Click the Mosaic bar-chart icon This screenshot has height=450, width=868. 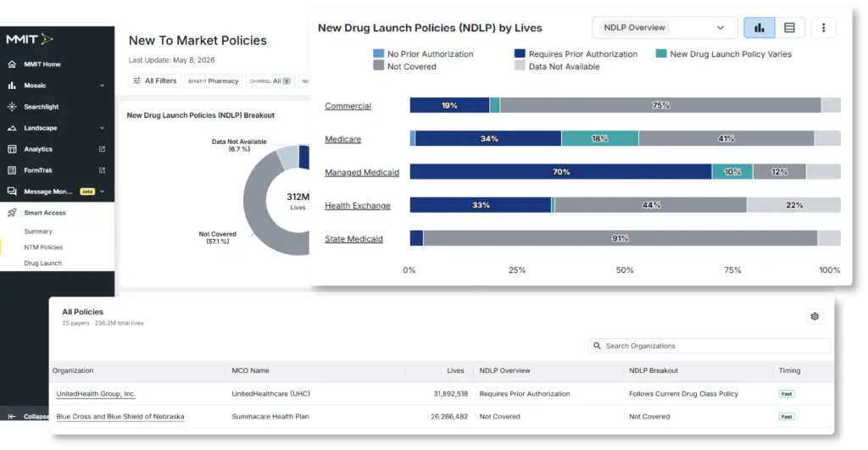point(12,86)
